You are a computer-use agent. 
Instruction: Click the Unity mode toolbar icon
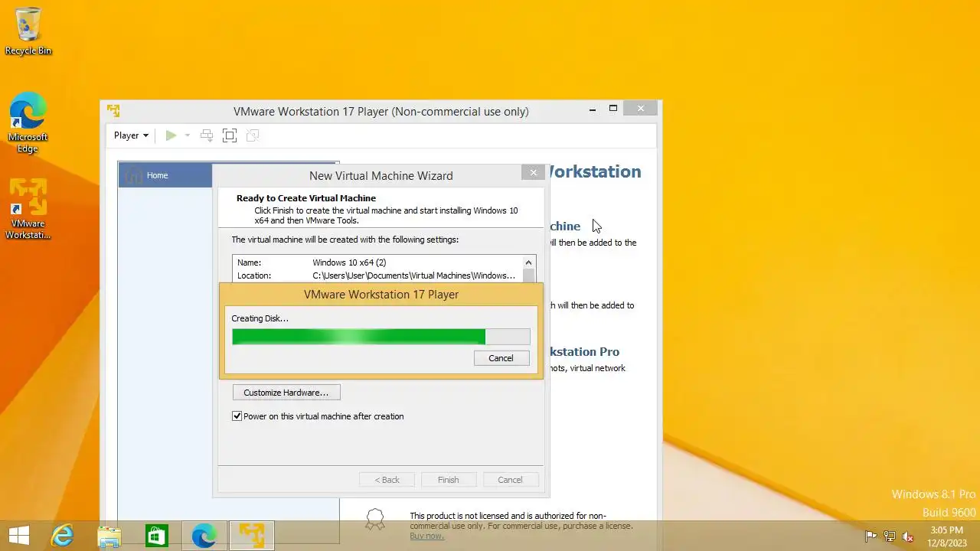[x=253, y=135]
